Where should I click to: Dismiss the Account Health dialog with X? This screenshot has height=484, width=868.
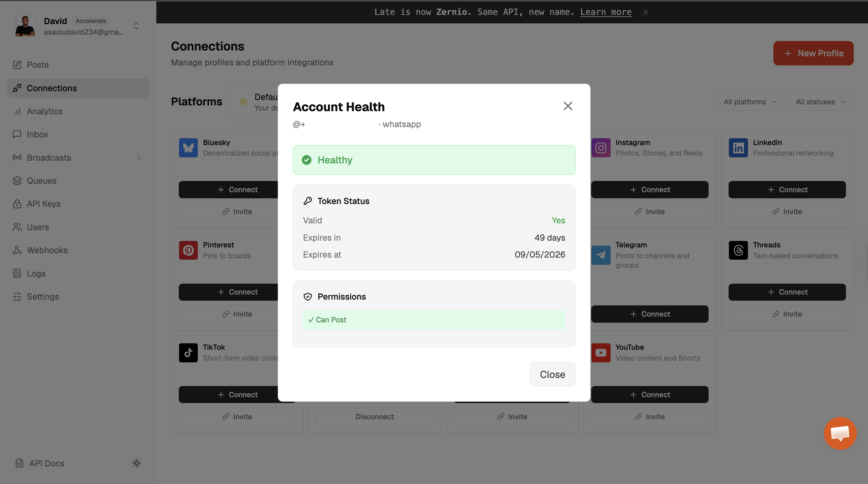coord(567,106)
